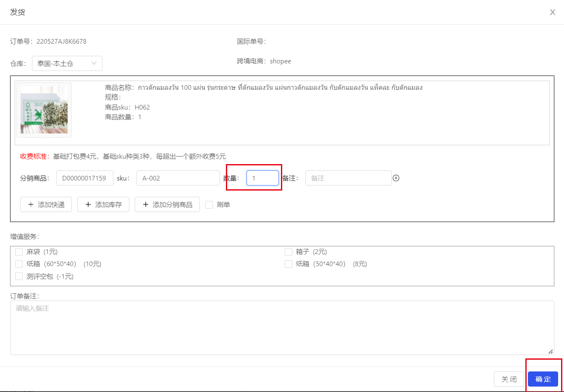The image size is (564, 392).
Task: Check the 箱子 (2元) option
Action: (x=288, y=252)
